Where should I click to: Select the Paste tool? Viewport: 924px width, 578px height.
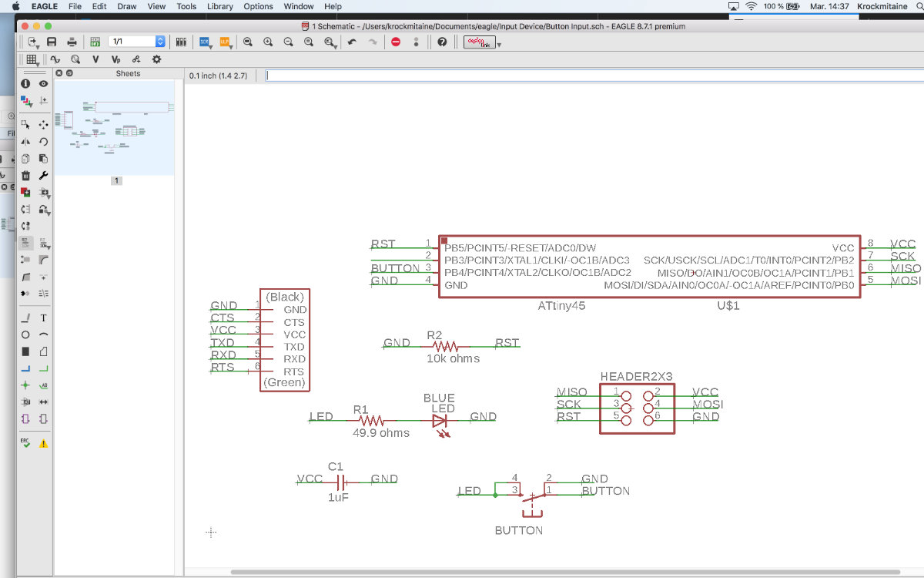click(x=44, y=158)
